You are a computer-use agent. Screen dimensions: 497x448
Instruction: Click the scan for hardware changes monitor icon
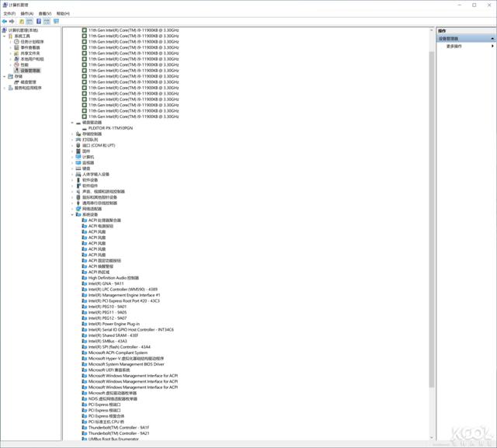click(x=56, y=21)
